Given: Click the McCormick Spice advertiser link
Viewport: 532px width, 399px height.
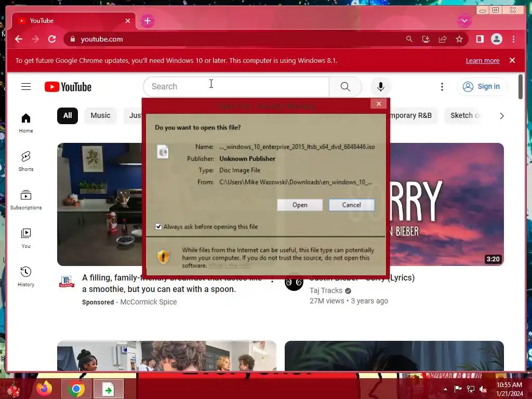Looking at the screenshot, I should coord(148,302).
